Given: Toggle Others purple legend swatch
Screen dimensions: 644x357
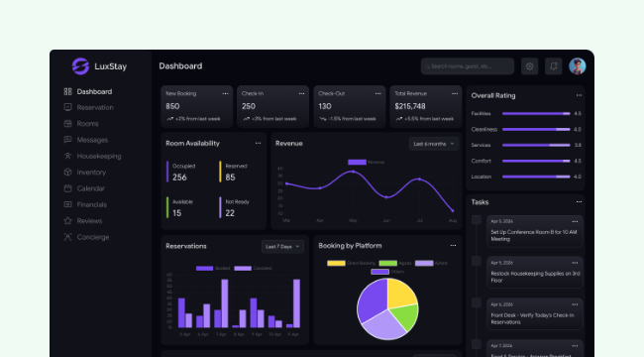Looking at the screenshot, I should point(379,272).
